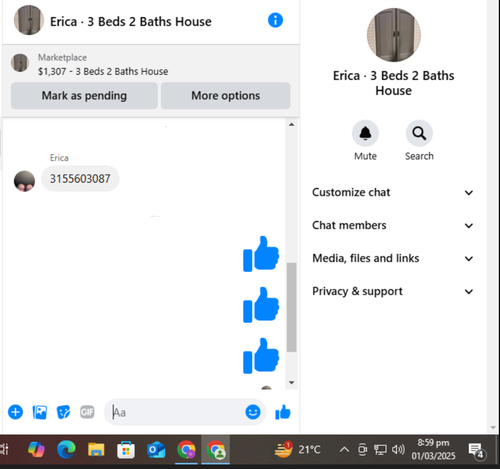Click chat title Erica · 3 Beds 2 Baths House
The width and height of the screenshot is (500, 469).
pos(131,22)
